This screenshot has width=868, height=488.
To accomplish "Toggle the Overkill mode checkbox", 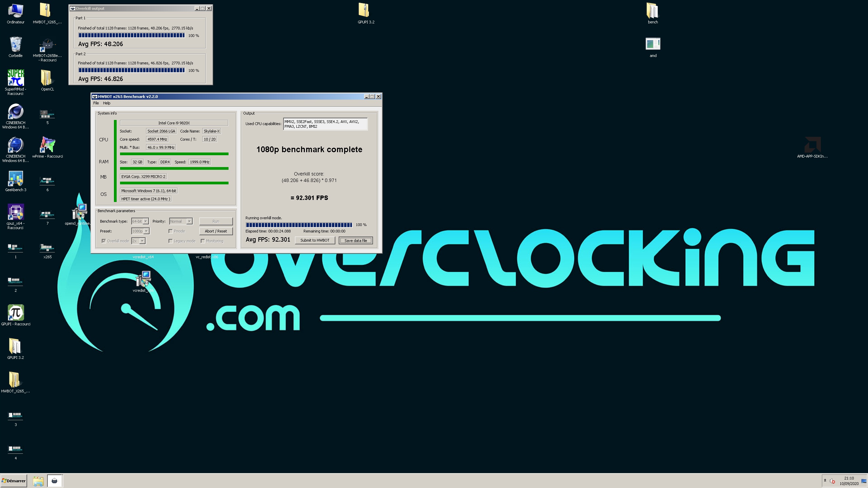I will coord(104,241).
